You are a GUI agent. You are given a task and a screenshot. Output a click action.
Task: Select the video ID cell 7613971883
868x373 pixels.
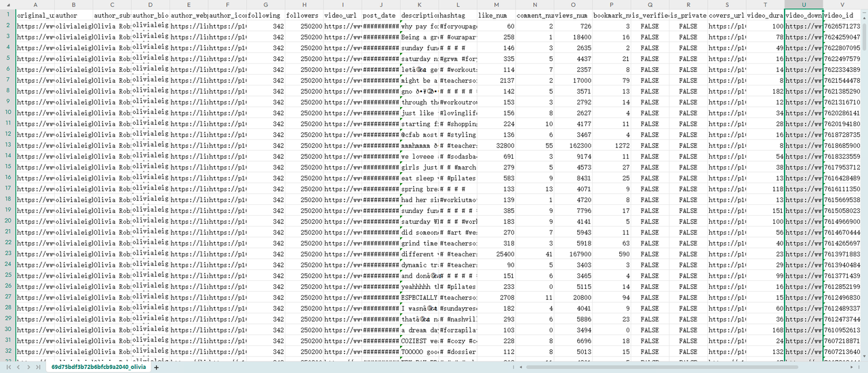pyautogui.click(x=842, y=254)
